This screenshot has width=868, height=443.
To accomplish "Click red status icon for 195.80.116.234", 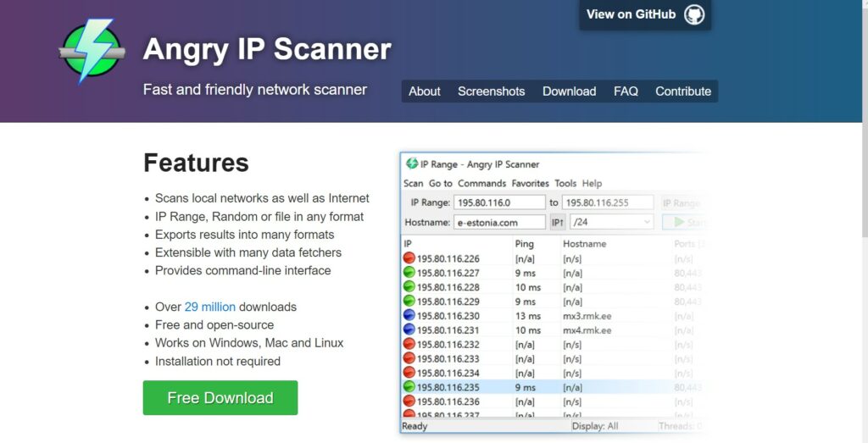I will pos(409,373).
